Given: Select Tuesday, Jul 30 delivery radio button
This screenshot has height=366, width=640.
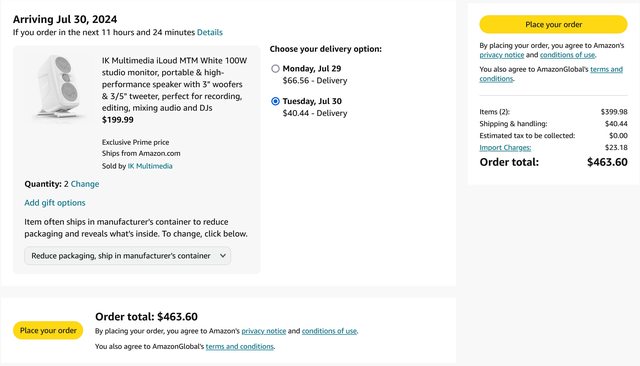Looking at the screenshot, I should click(276, 101).
